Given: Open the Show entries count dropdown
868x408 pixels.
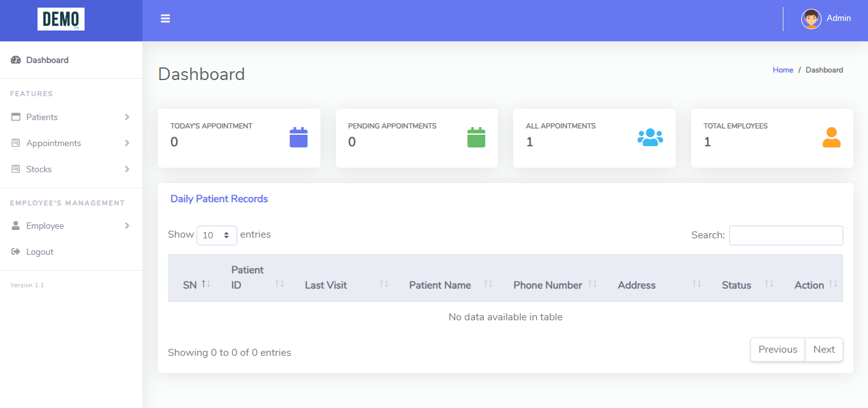Looking at the screenshot, I should [x=216, y=235].
